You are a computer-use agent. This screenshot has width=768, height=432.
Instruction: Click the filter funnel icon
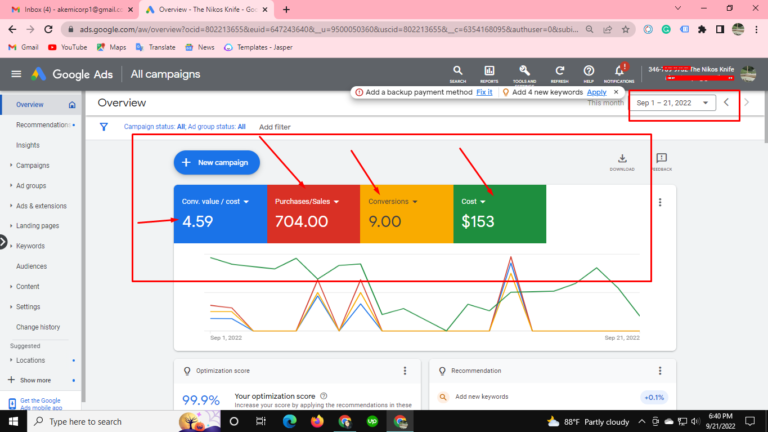click(x=104, y=127)
